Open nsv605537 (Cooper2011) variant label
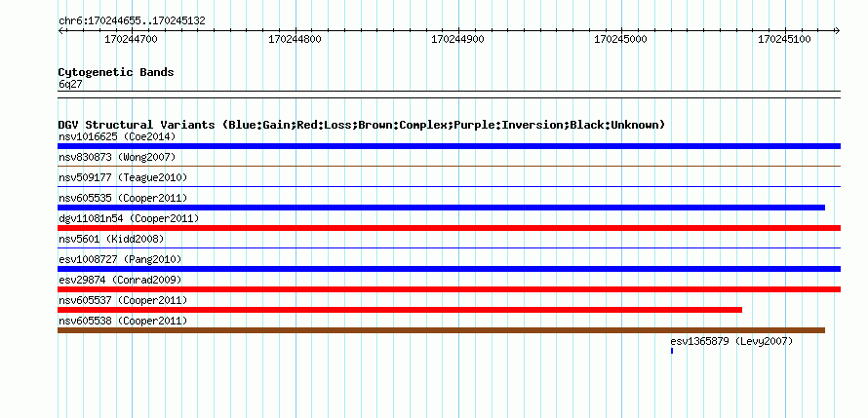 [123, 300]
